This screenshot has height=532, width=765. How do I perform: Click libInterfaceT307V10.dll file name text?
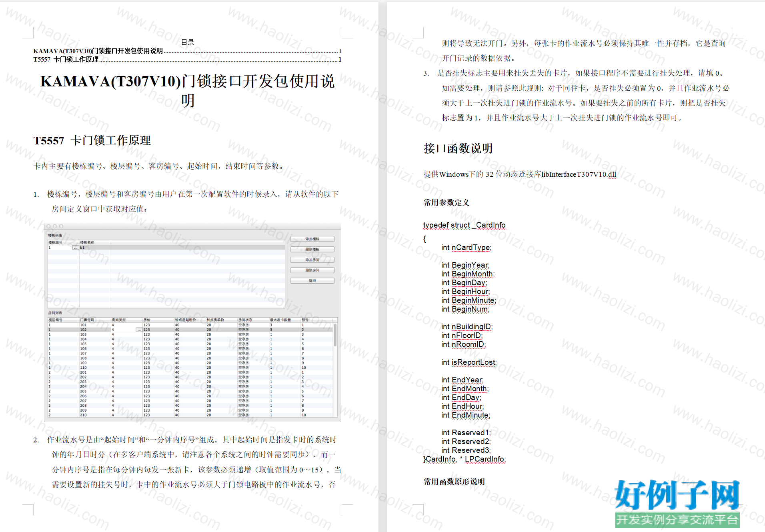coord(579,174)
